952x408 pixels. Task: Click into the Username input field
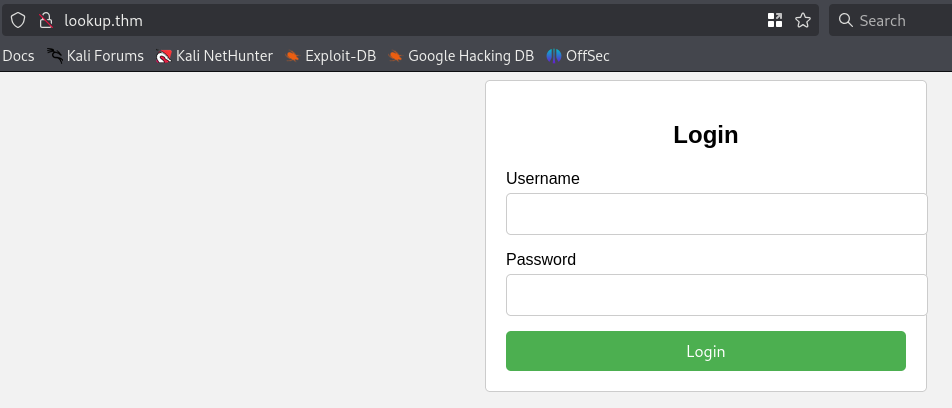coord(716,214)
